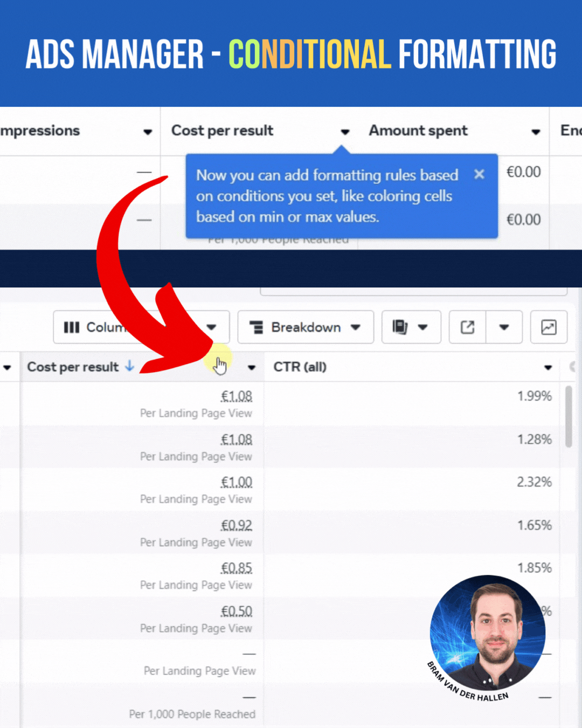Click the CTR (all) column header
Viewport: 582px width, 728px height.
300,367
